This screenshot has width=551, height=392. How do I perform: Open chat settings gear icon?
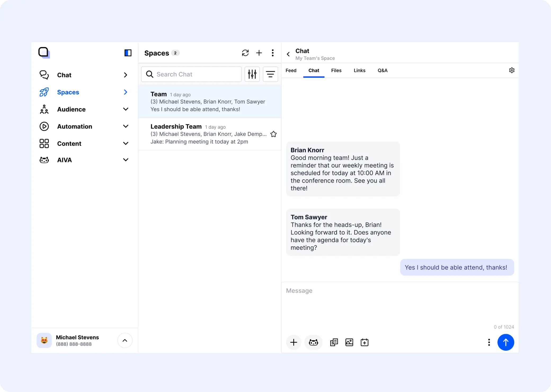pos(512,70)
